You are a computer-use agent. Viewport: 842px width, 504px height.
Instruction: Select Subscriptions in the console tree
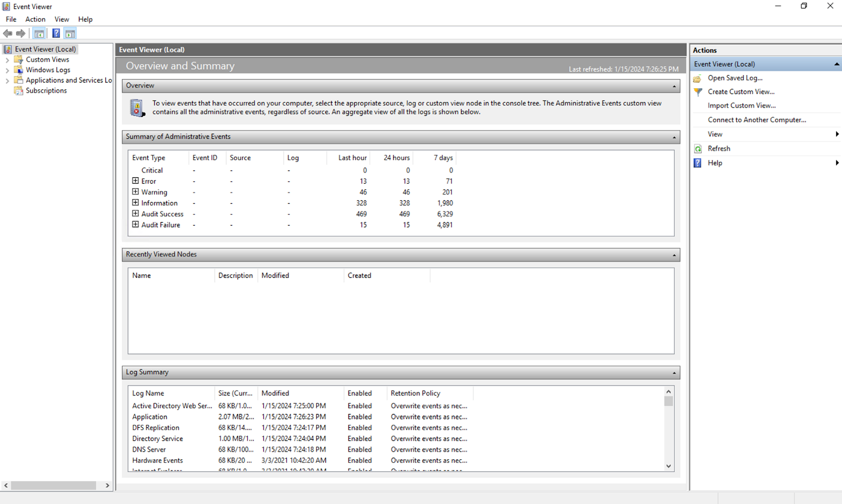pyautogui.click(x=46, y=90)
